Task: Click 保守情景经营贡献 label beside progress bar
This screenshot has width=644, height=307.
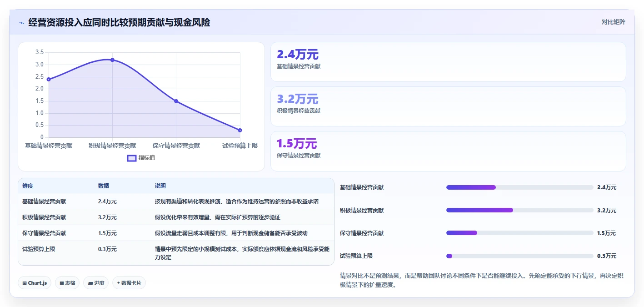Action: tap(362, 233)
